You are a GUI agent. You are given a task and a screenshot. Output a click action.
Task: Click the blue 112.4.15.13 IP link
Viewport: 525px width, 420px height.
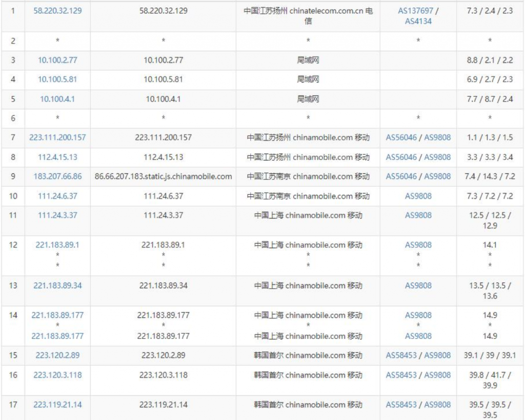tap(57, 157)
